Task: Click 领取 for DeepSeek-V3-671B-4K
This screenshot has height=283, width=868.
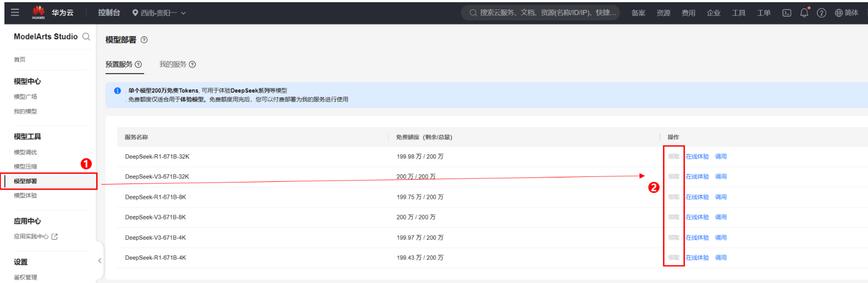Action: [x=674, y=238]
